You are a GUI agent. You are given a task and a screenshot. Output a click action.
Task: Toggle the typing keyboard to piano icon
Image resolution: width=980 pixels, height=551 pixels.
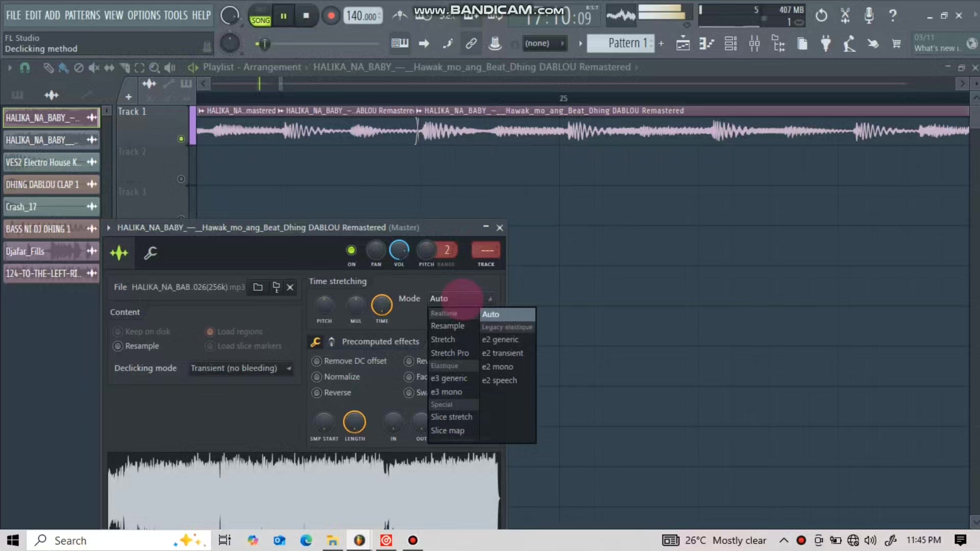(400, 43)
